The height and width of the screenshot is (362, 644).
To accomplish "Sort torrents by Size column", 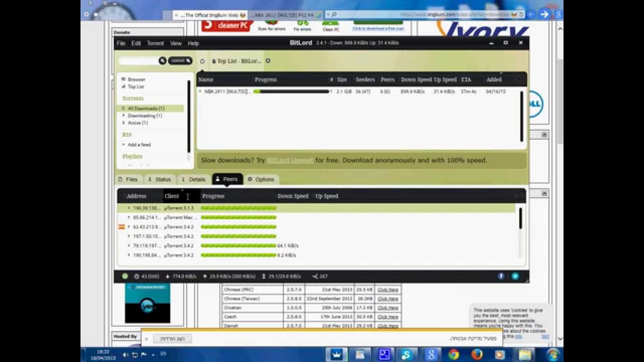I will (342, 79).
